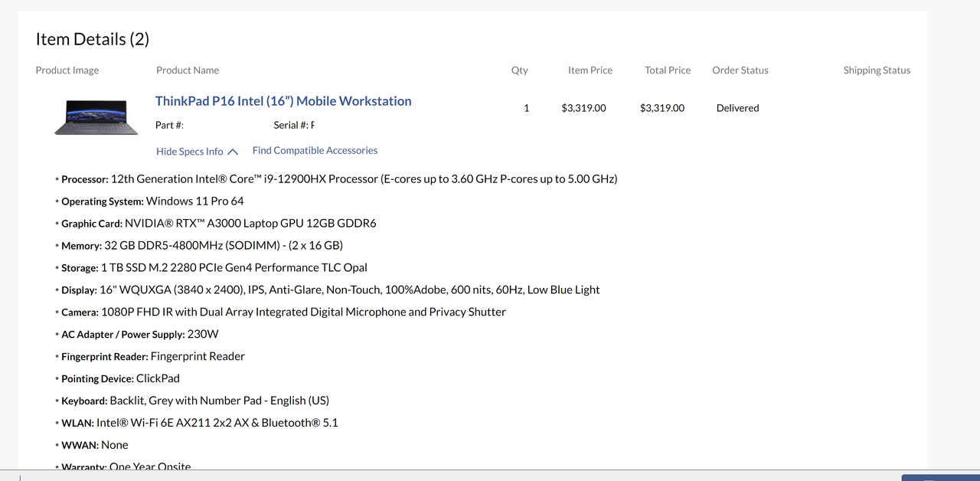Image resolution: width=980 pixels, height=481 pixels.
Task: Select the WWAN None spec line
Action: click(92, 446)
